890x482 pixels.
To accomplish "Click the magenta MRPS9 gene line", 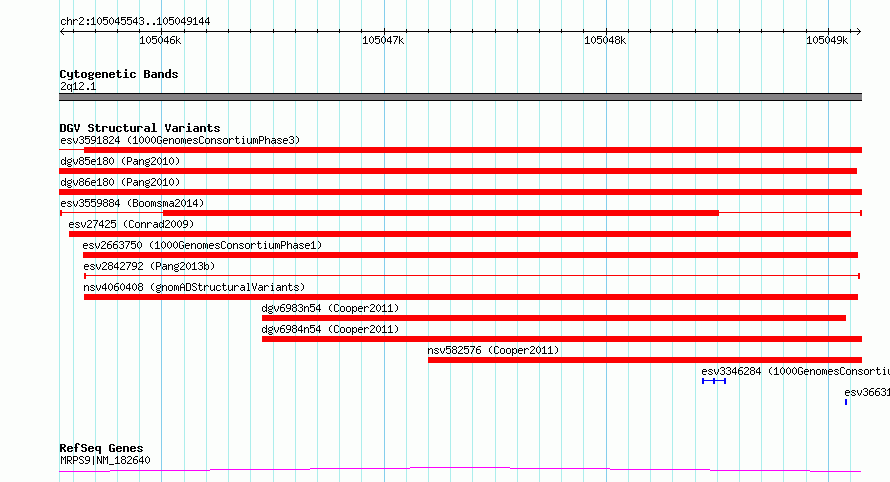I will click(460, 470).
